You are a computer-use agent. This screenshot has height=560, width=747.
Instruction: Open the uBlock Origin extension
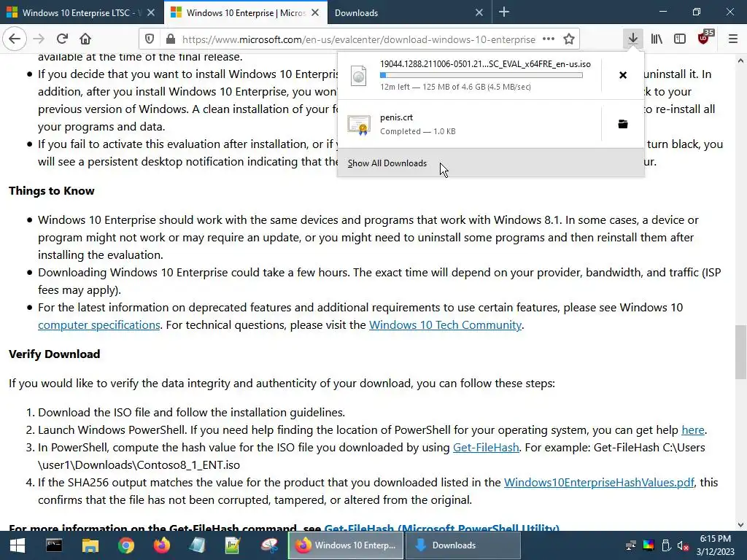[704, 38]
